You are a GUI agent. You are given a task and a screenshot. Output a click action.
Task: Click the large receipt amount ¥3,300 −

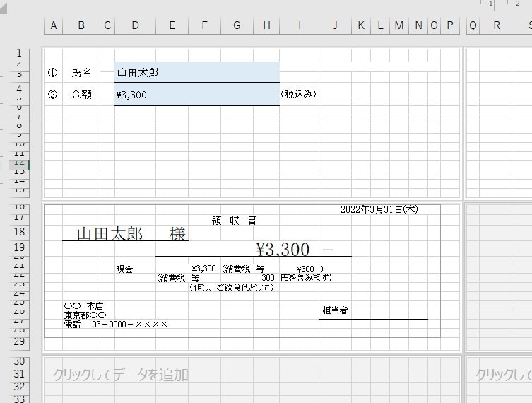tap(295, 250)
